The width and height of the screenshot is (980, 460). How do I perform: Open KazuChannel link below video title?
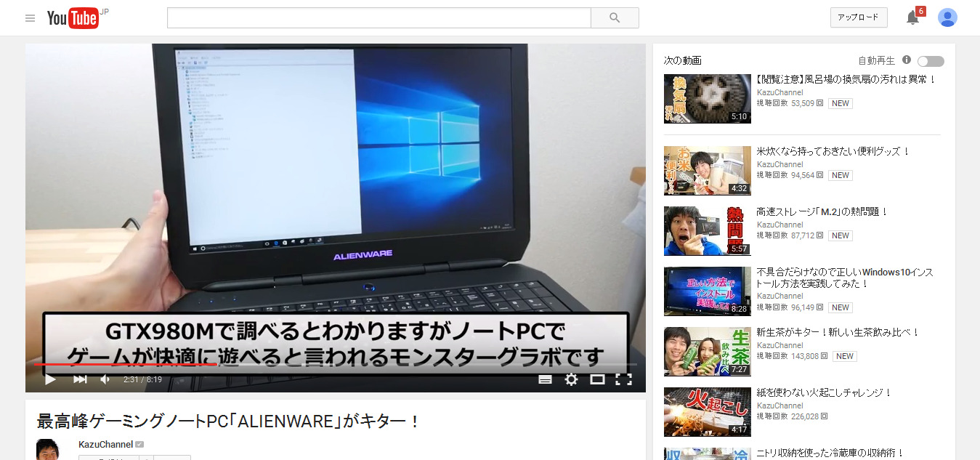(105, 444)
